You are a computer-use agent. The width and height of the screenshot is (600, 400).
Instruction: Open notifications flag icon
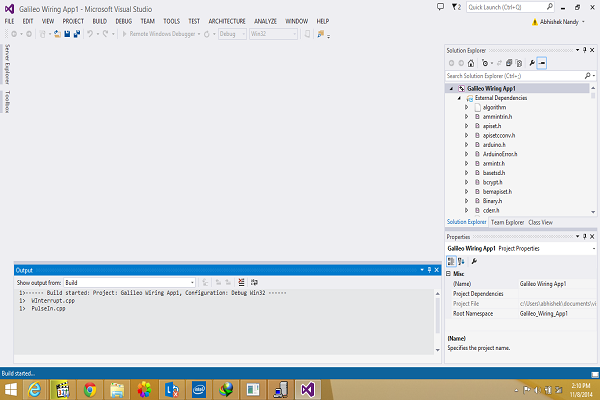456,7
